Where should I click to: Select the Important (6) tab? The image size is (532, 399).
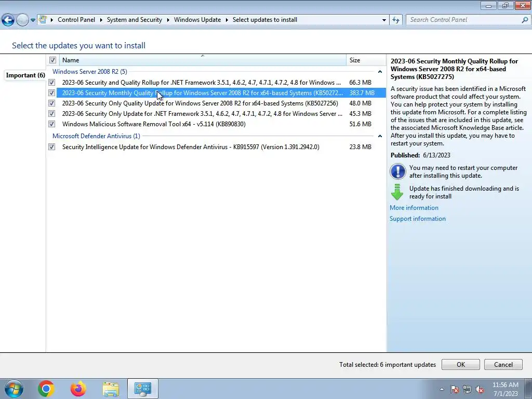25,75
